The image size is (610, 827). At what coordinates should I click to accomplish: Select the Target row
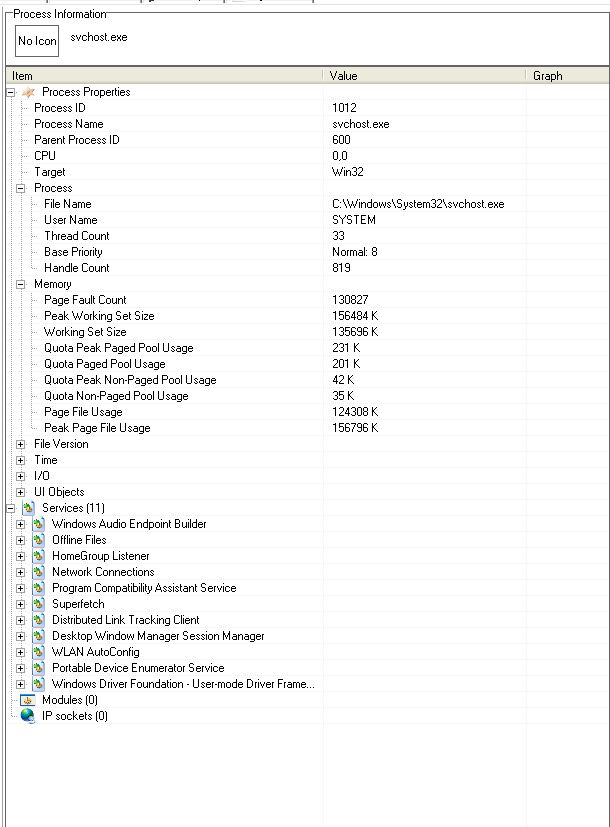pyautogui.click(x=307, y=172)
